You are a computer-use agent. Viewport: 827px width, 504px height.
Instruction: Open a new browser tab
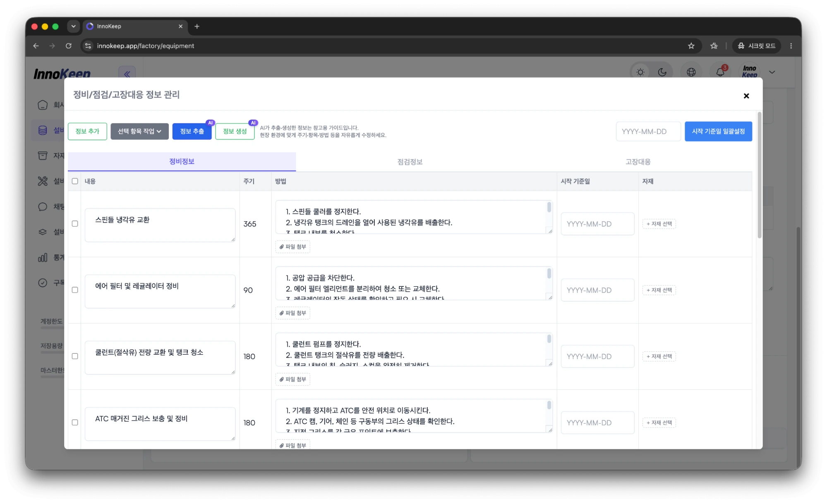tap(197, 26)
